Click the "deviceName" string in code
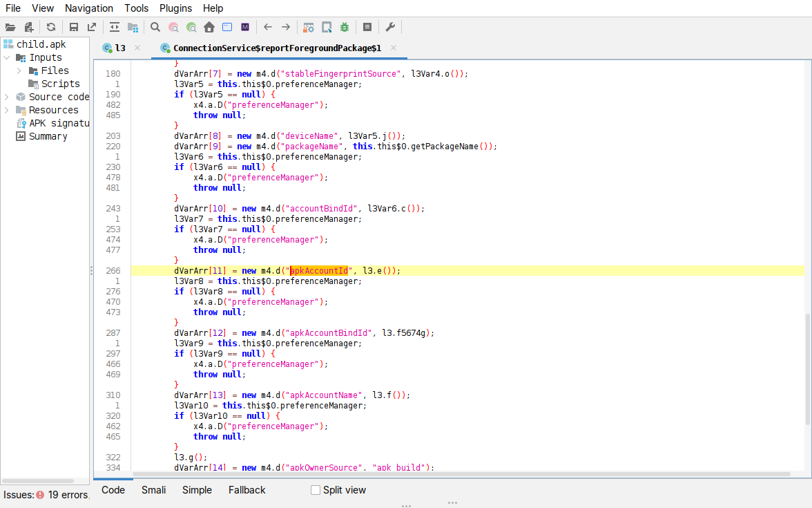The width and height of the screenshot is (812, 508). pos(309,135)
